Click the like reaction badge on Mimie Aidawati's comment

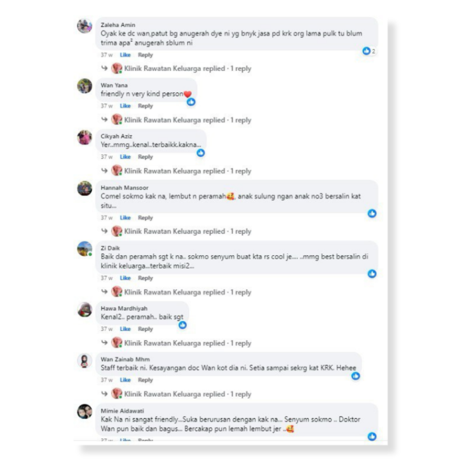coord(372,436)
